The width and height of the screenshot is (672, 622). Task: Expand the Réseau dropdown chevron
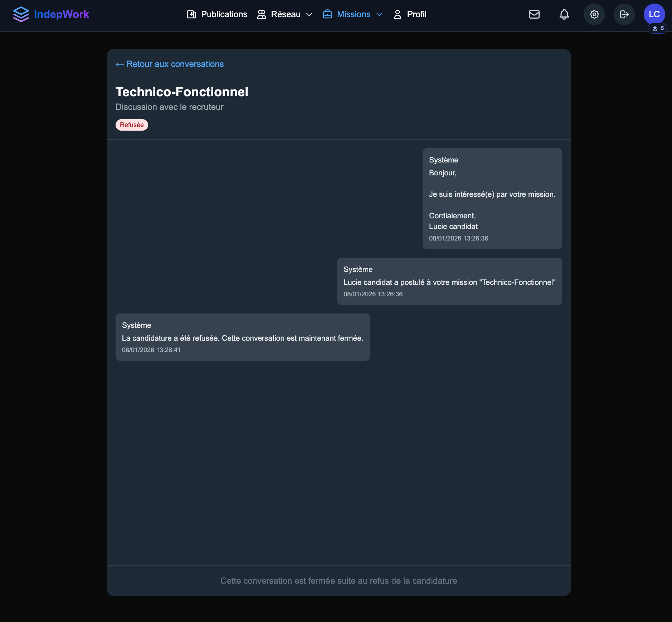coord(310,14)
